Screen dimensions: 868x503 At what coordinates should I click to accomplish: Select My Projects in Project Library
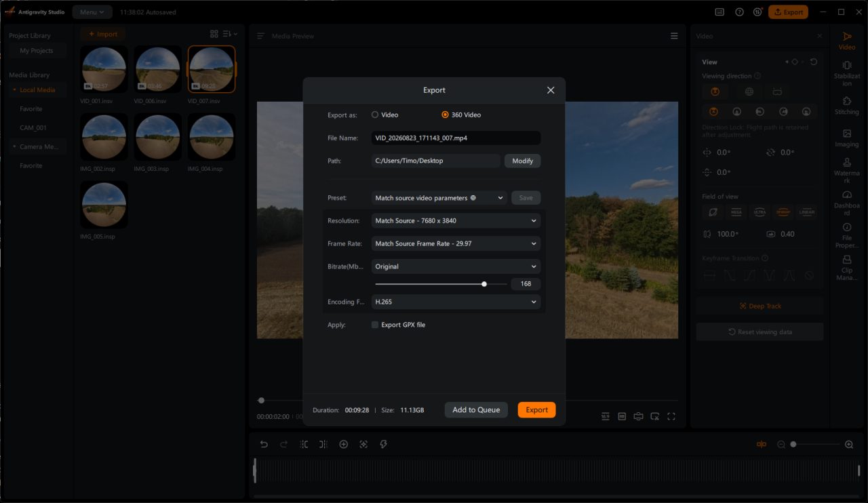pyautogui.click(x=37, y=51)
